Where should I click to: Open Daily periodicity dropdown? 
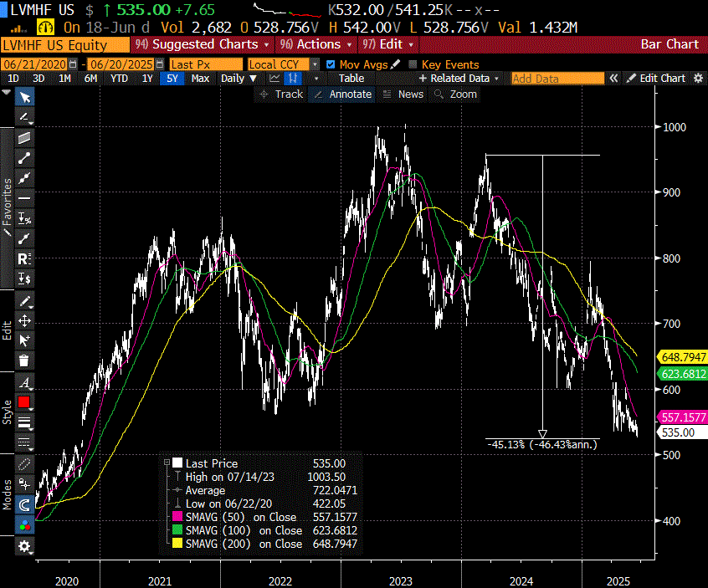point(239,78)
